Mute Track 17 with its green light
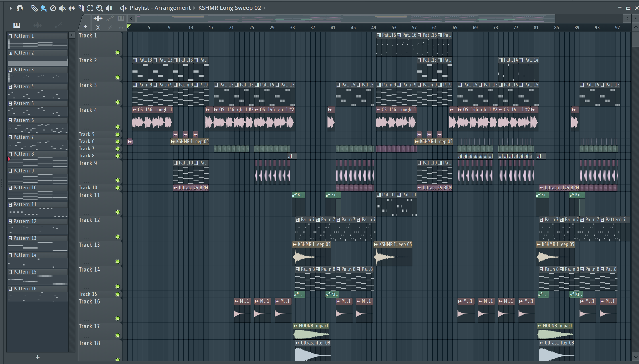Screen dimensions: 639x364 click(x=118, y=335)
